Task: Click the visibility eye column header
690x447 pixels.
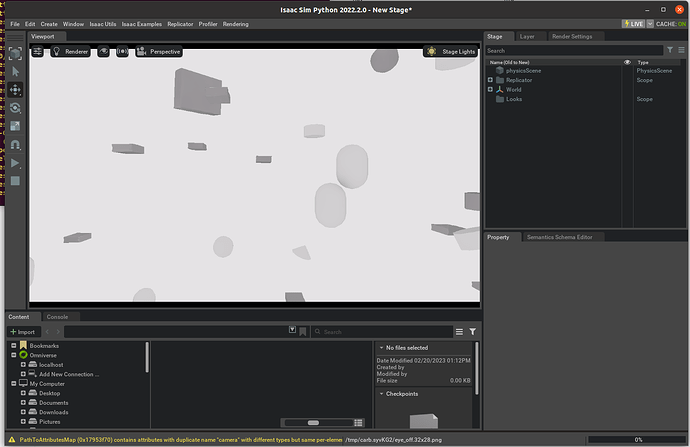Action: [627, 62]
